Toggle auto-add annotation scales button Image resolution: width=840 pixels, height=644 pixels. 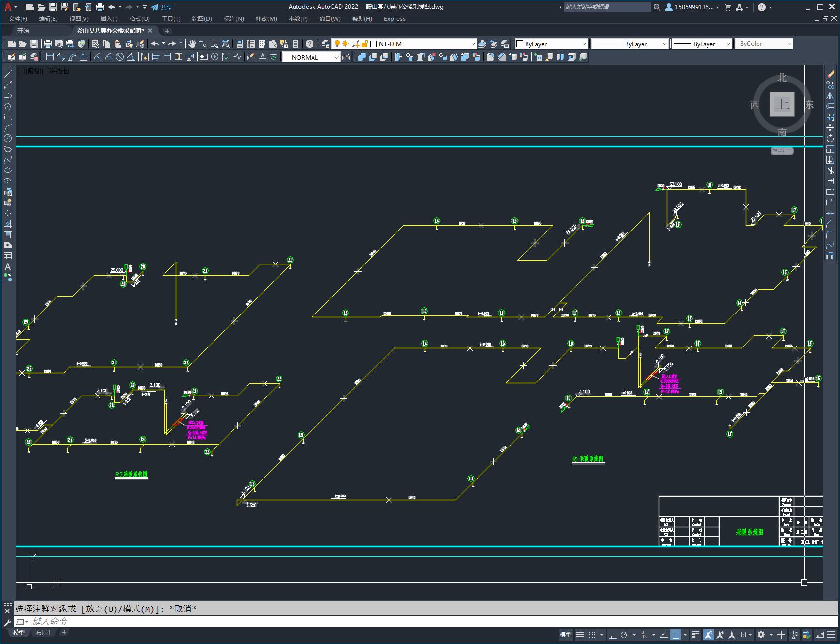point(720,635)
